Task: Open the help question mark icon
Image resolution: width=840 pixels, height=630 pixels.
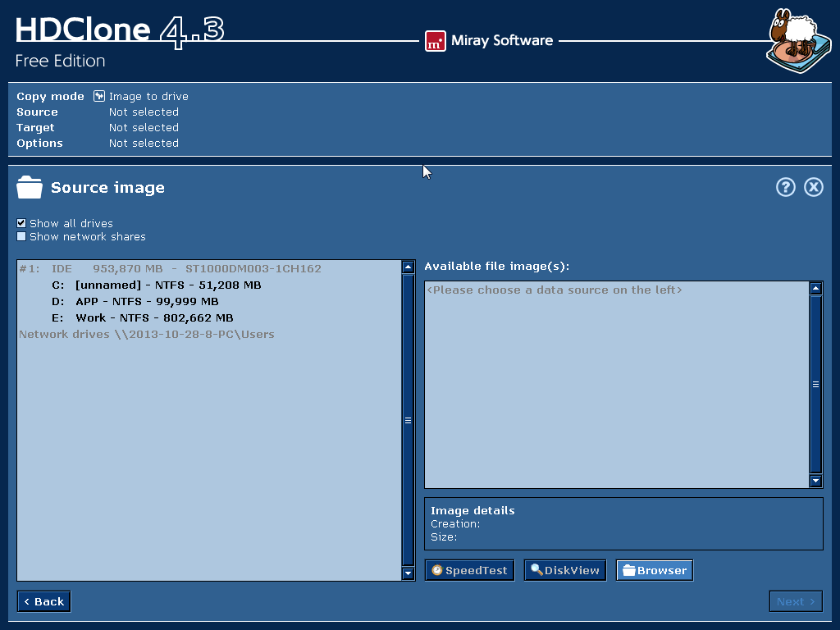Action: click(x=785, y=187)
